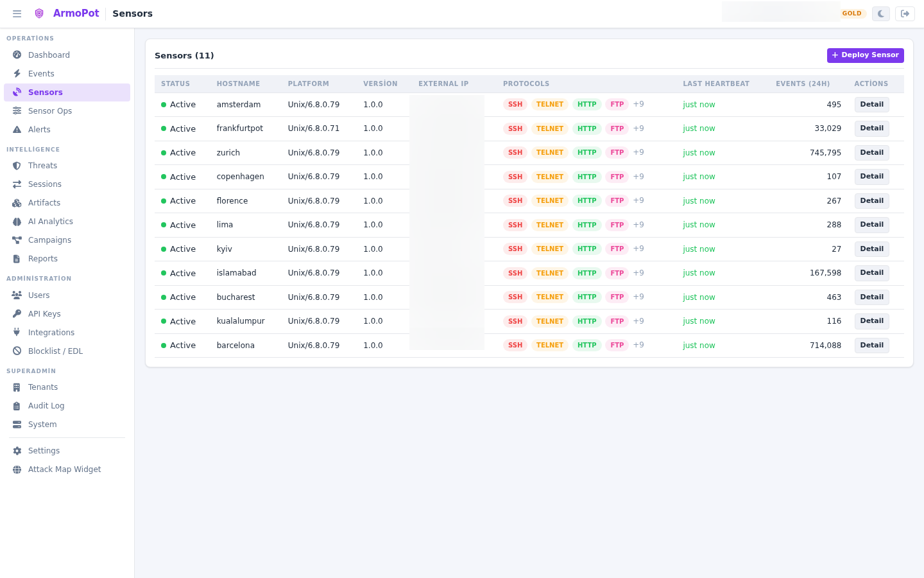Click platform Unix/6.8.0.71

[314, 128]
